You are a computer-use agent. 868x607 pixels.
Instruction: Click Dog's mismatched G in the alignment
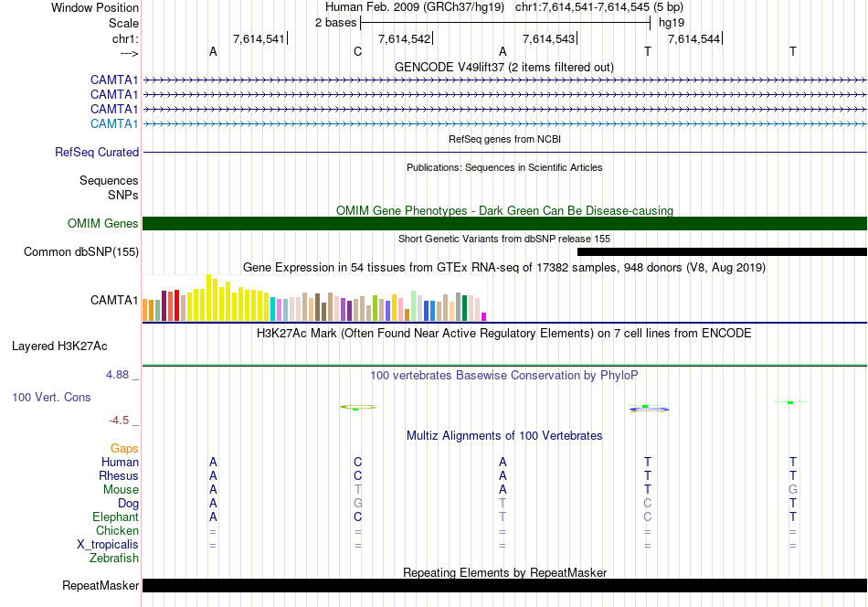[357, 504]
